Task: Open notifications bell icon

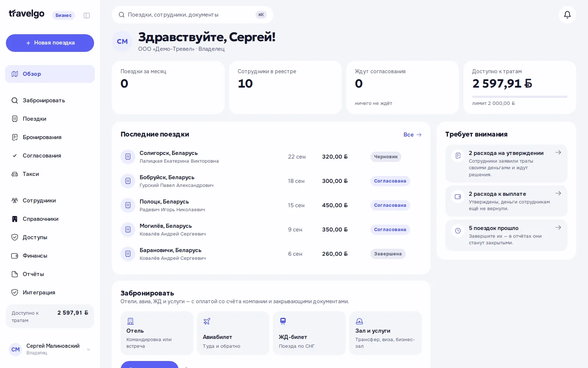Action: (x=567, y=15)
